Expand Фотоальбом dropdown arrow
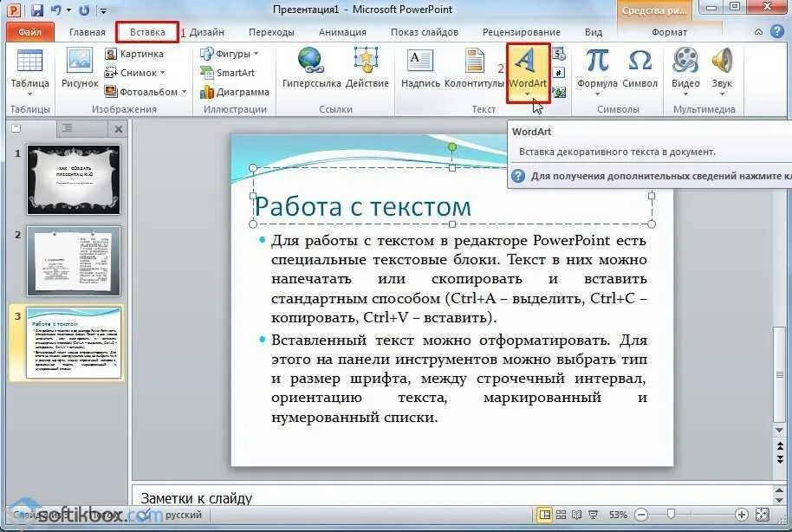The width and height of the screenshot is (792, 532). (x=184, y=92)
